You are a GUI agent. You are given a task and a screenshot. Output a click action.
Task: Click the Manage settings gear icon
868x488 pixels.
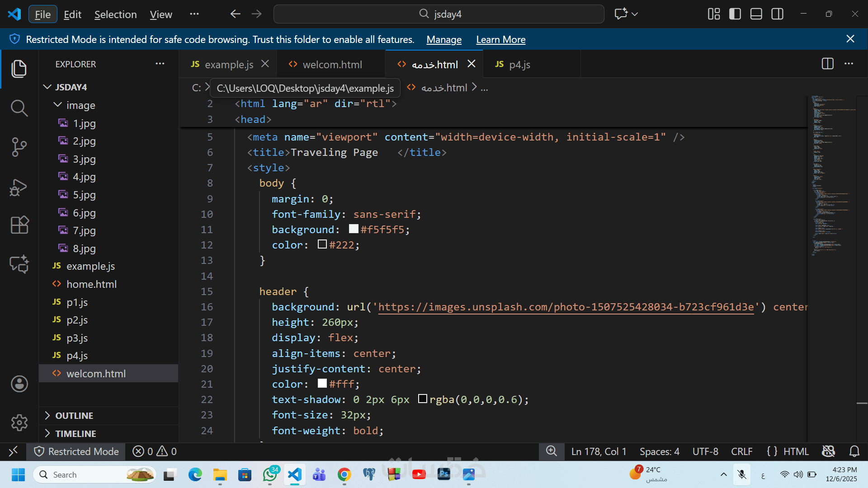click(x=19, y=423)
